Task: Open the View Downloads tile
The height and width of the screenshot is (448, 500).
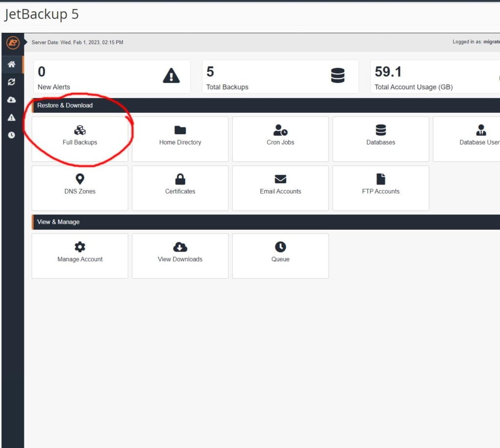Action: 180,256
